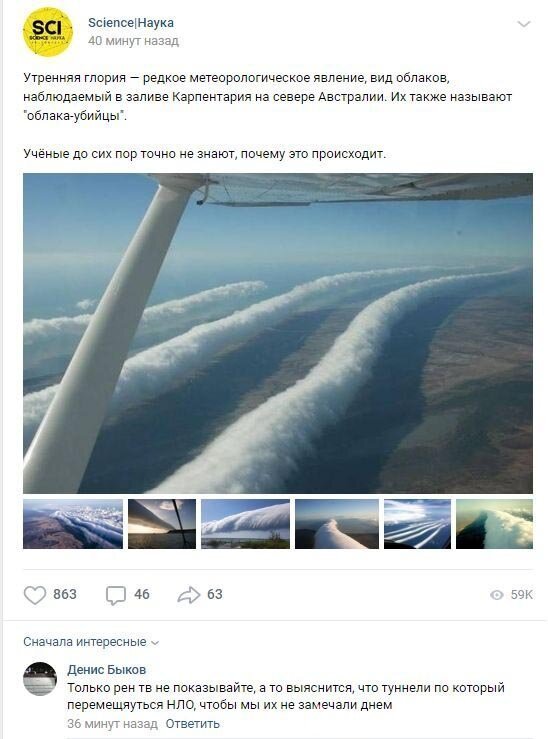Open comments via speech bubble icon
This screenshot has width=548, height=739.
115,595
